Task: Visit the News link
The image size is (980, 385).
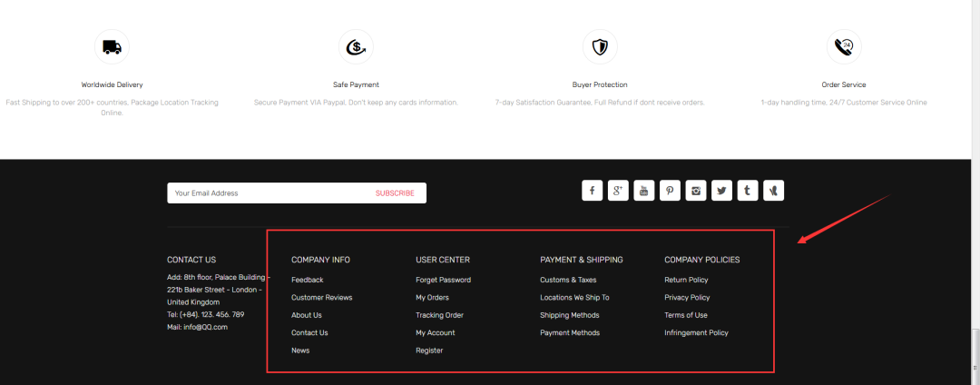Action: [x=300, y=350]
